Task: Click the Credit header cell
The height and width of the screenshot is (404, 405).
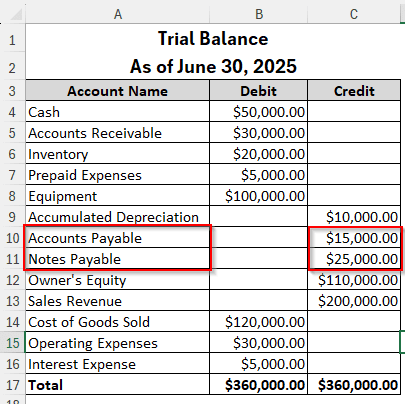Action: (354, 91)
